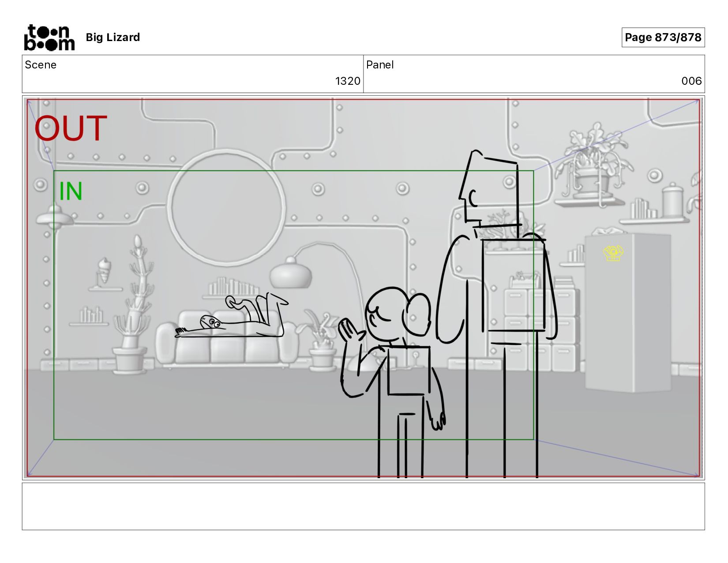
Task: Click the Panel header label
Action: [380, 64]
